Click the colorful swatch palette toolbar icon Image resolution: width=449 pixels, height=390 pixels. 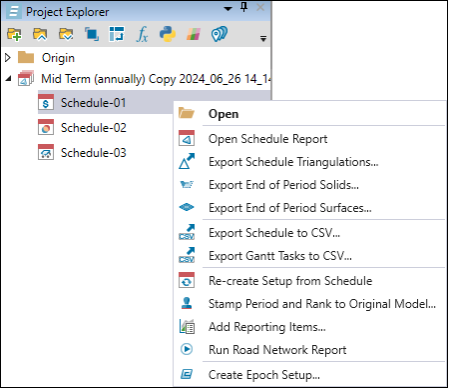click(x=193, y=34)
